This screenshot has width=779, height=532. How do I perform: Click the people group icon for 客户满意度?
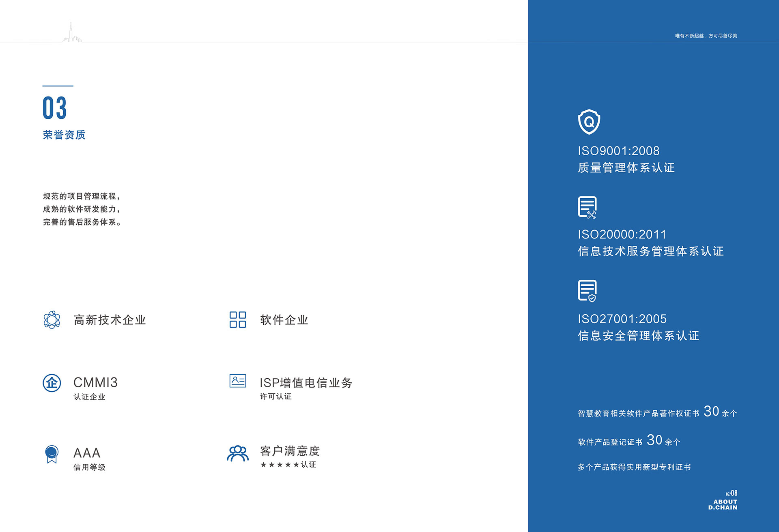coord(238,453)
